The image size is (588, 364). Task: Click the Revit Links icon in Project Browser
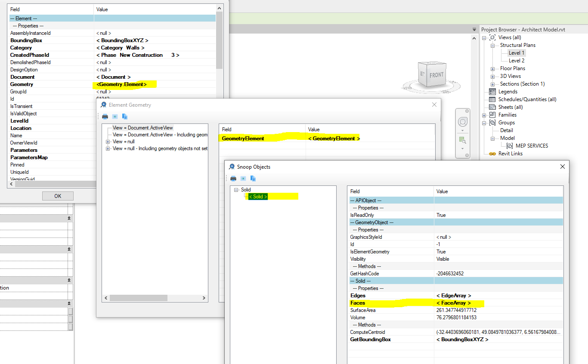pyautogui.click(x=492, y=153)
